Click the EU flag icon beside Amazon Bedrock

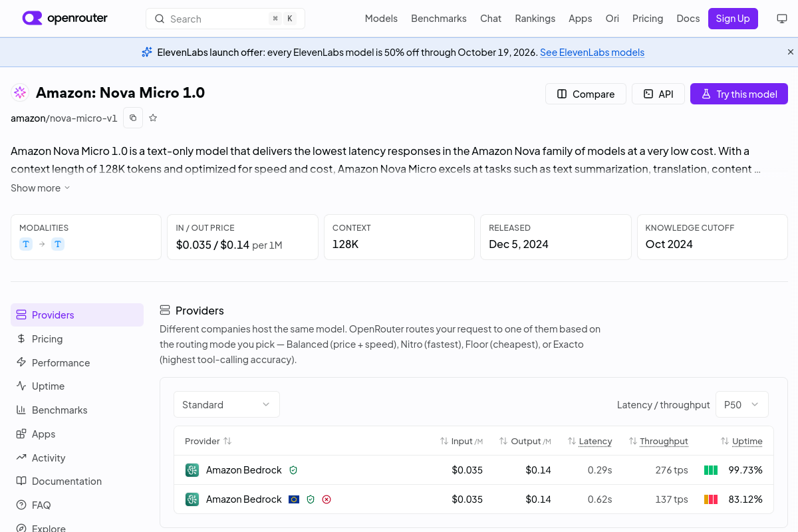pos(294,499)
